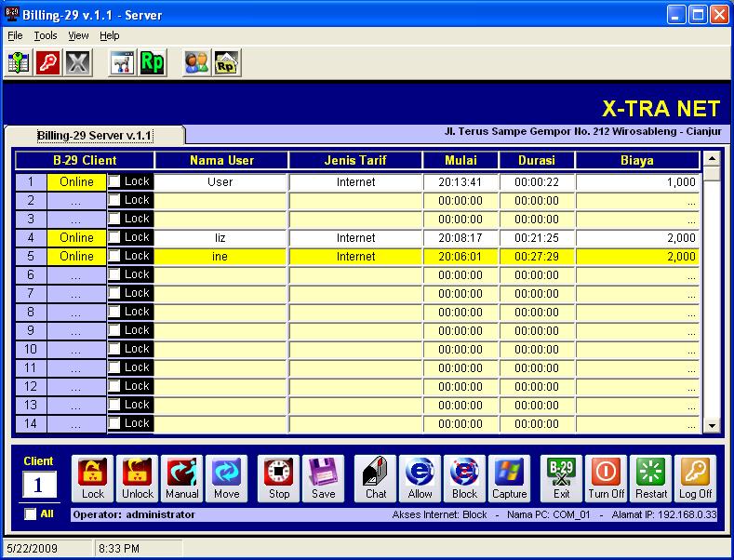Click the Block internet button
This screenshot has height=560, width=734.
coord(465,478)
